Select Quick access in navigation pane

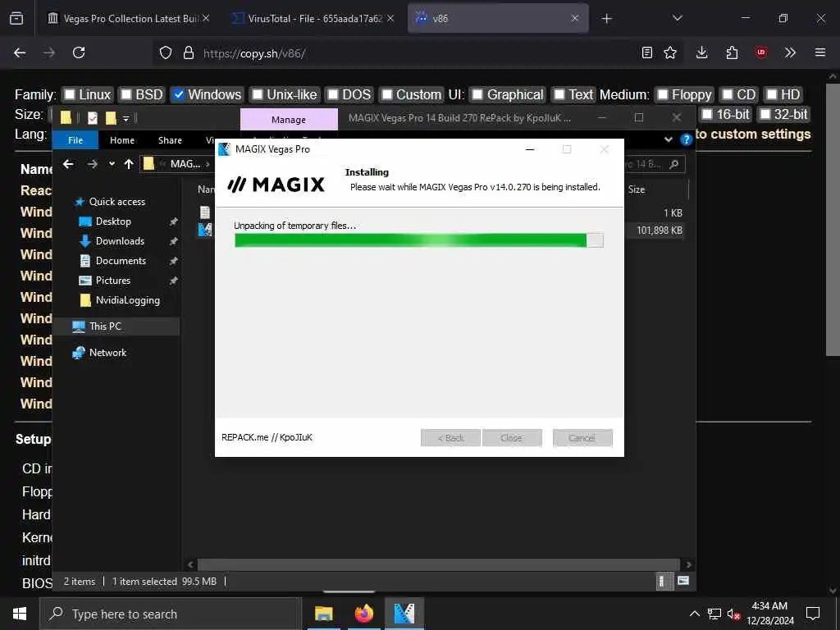pyautogui.click(x=116, y=202)
